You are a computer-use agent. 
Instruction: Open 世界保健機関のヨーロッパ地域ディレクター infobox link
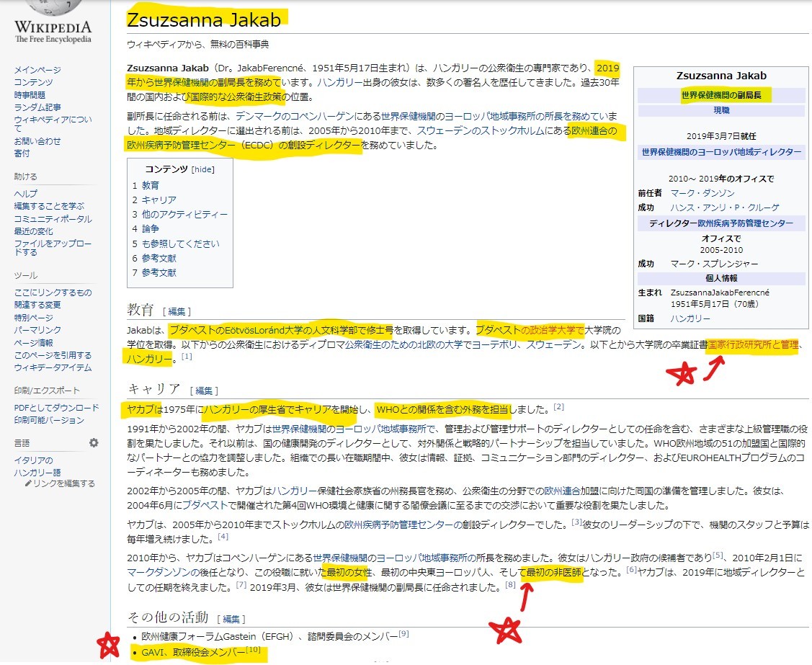pos(721,152)
